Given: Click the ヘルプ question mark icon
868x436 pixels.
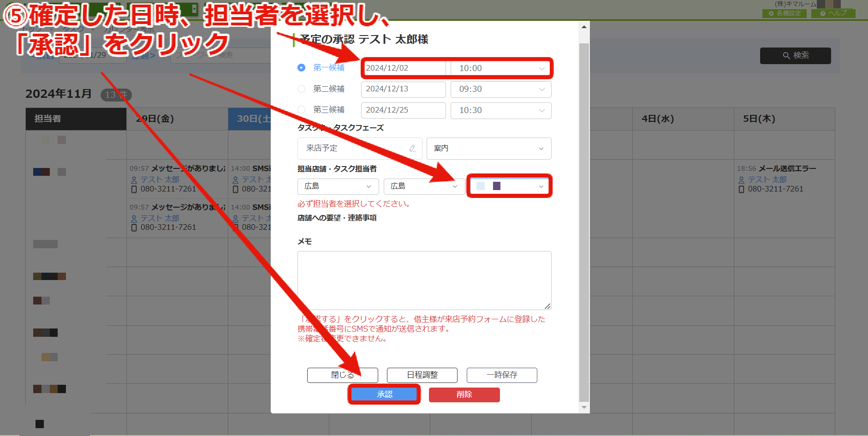Looking at the screenshot, I should (822, 13).
